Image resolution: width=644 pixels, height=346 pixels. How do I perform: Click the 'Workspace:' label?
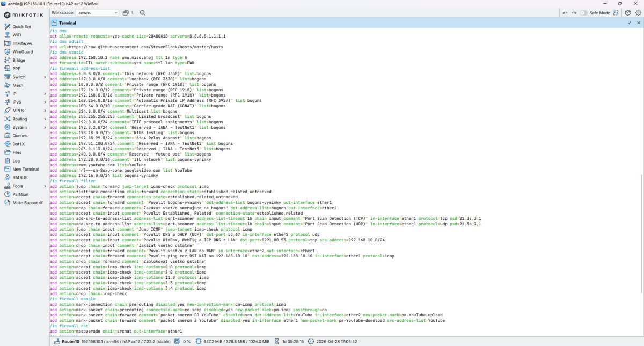tap(63, 12)
